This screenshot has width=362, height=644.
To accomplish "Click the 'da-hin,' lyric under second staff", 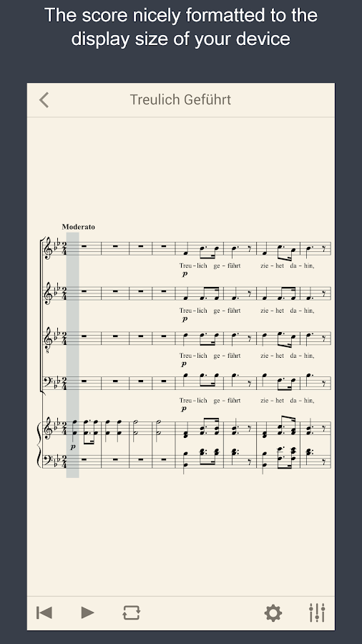I will tap(302, 311).
